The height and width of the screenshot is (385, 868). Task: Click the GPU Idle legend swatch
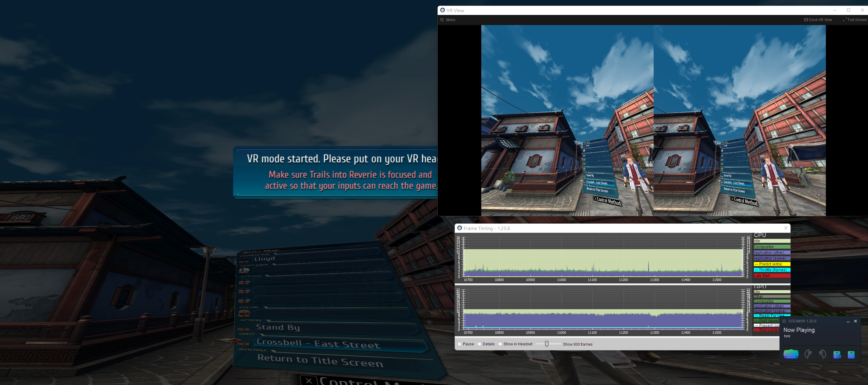click(772, 292)
